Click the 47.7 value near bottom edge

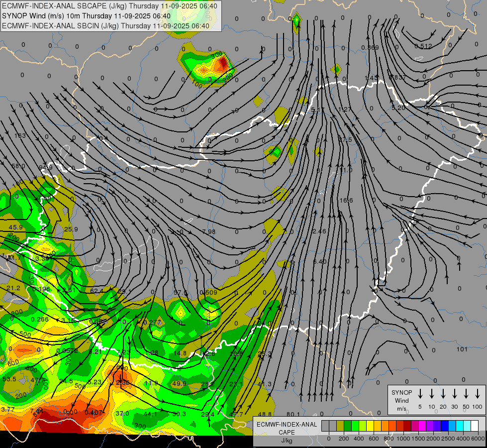pos(236,414)
